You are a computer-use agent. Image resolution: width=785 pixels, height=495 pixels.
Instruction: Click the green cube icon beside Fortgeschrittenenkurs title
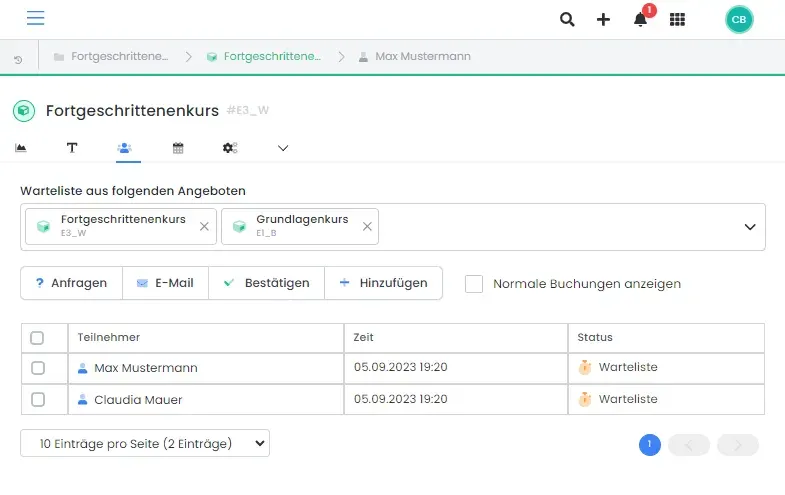[24, 111]
